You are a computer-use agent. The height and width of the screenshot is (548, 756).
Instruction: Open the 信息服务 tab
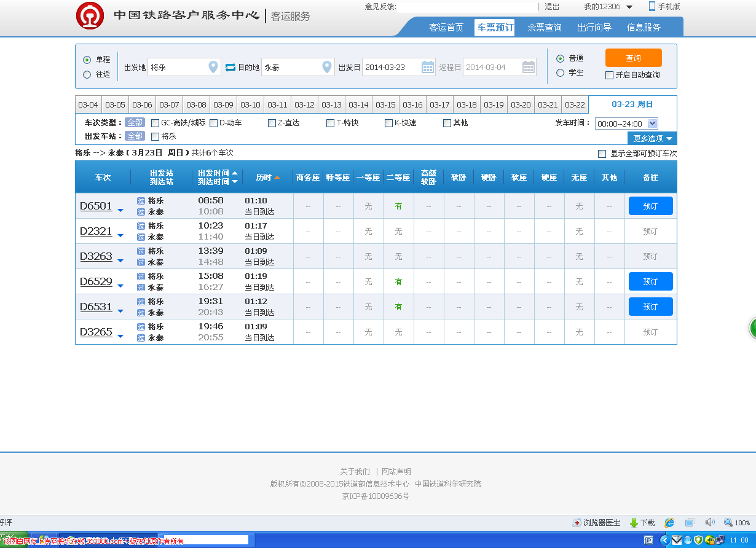644,27
